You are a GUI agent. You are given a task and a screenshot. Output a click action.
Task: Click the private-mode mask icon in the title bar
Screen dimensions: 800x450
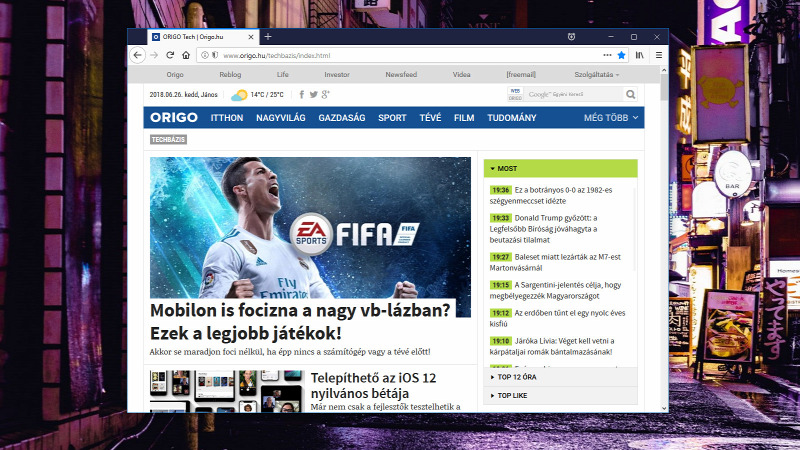click(571, 37)
